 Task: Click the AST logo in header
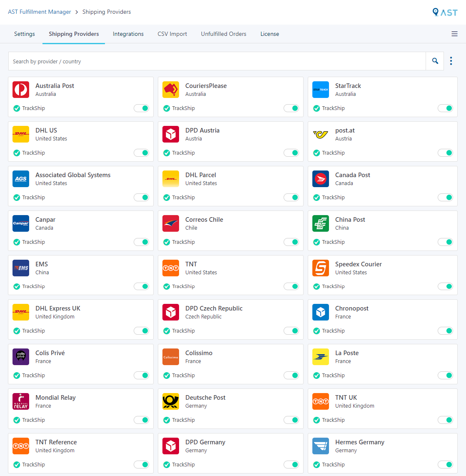click(x=445, y=13)
